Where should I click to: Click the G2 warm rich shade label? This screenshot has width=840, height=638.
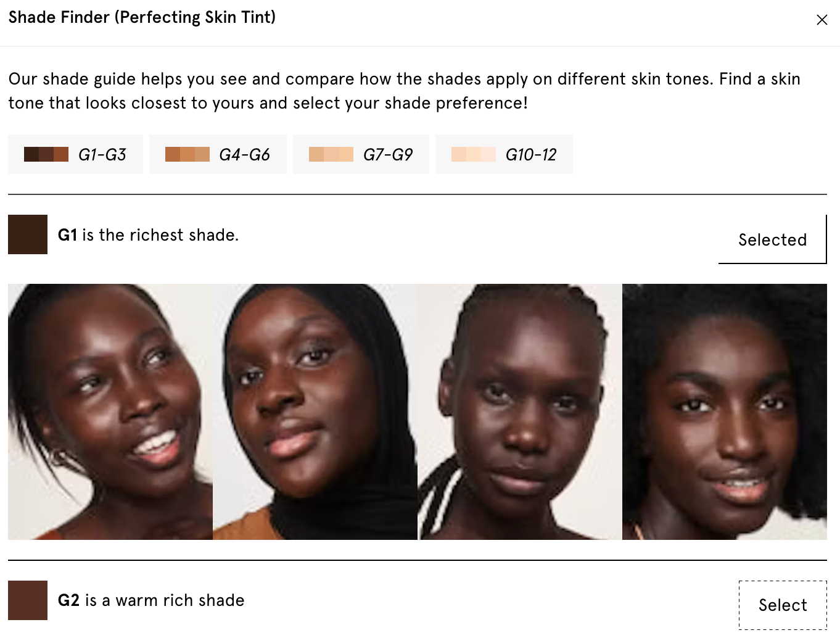[x=151, y=600]
